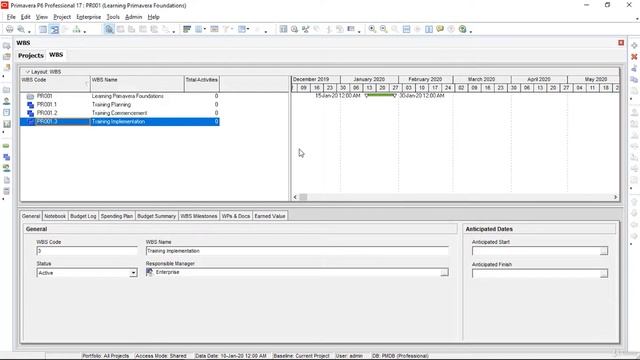Toggle the Gantt Chart view icon
This screenshot has height=360, width=640.
tap(54, 29)
